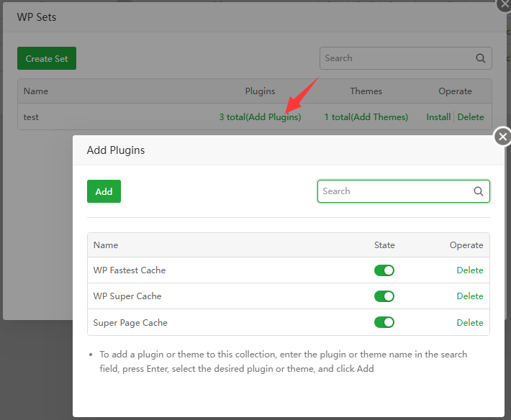Click the Create Set button

[x=47, y=58]
